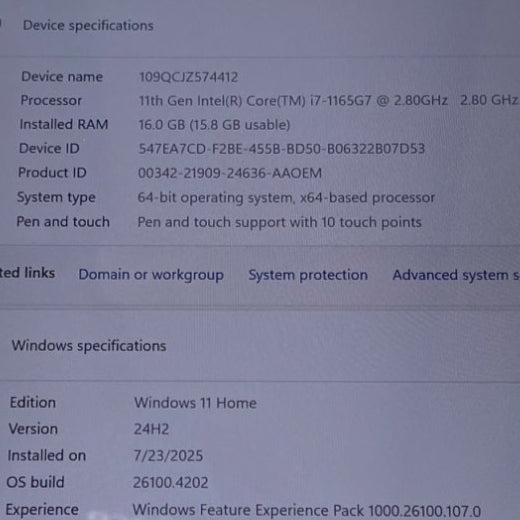Image resolution: width=520 pixels, height=520 pixels.
Task: Click the Product ID value 00342-21909-24636-AAOEM
Action: point(230,173)
